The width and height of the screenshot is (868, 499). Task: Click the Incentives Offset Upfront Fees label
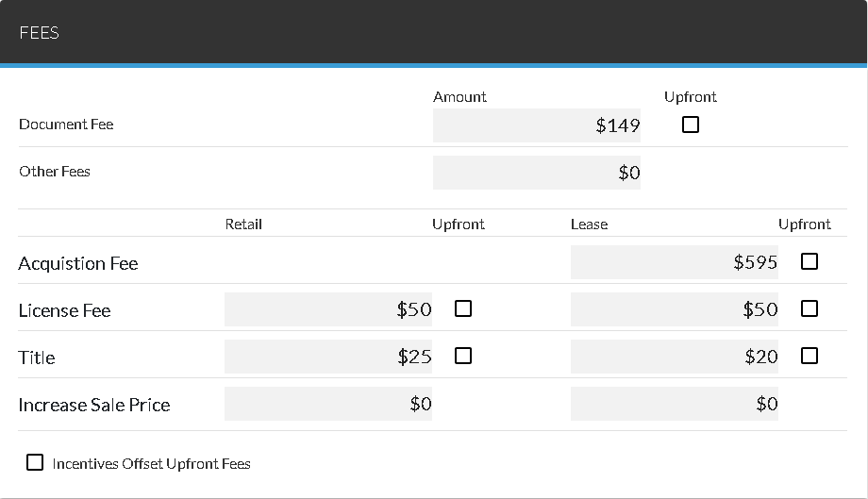tap(151, 463)
